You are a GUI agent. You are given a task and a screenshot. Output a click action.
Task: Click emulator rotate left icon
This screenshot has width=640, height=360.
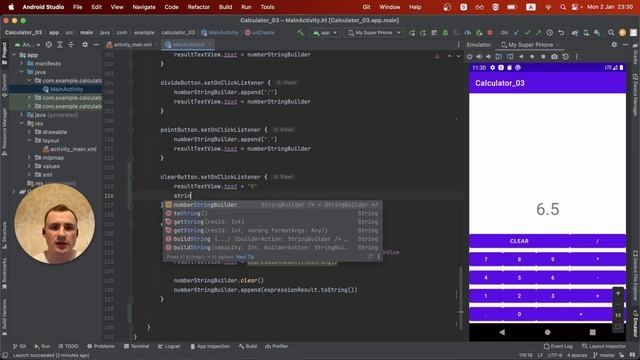tap(499, 56)
